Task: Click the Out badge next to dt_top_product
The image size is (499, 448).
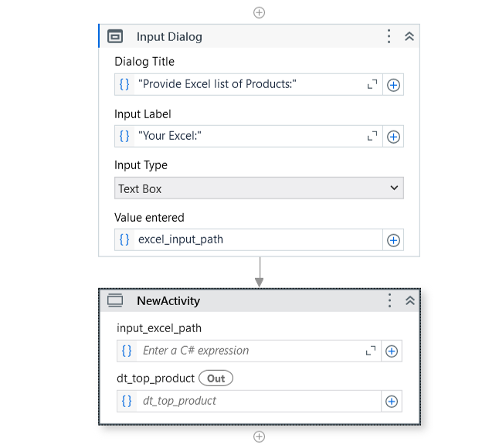Action: (x=216, y=378)
